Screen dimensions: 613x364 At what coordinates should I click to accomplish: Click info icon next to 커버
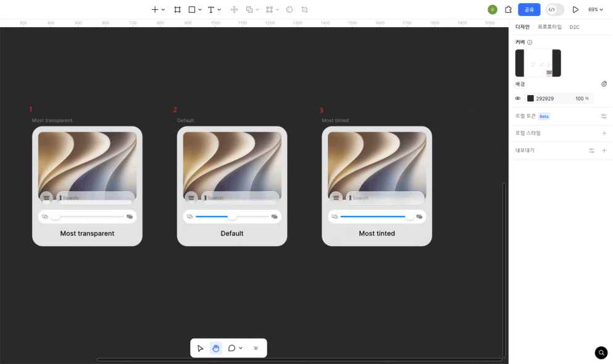(530, 42)
